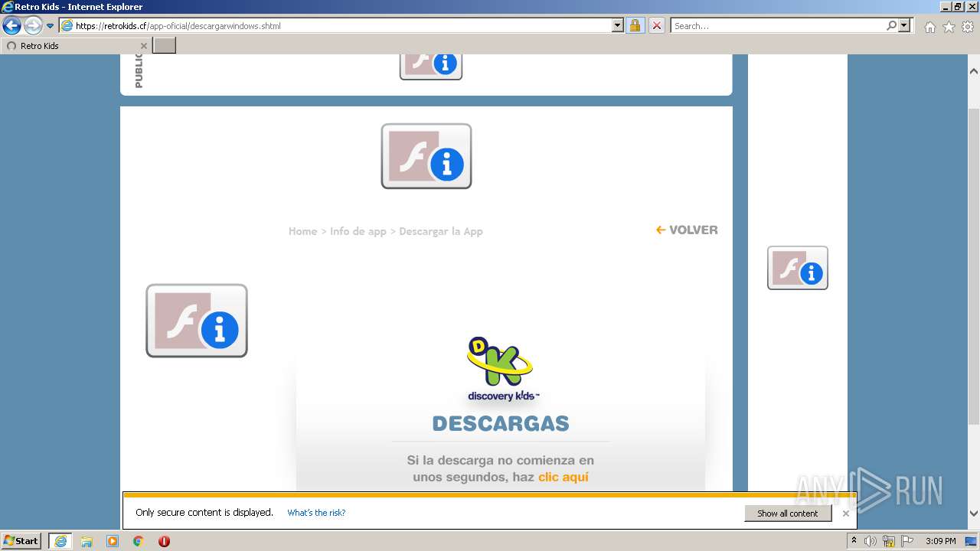This screenshot has width=980, height=551.
Task: Open the 'What's the risk?' link
Action: tap(316, 513)
